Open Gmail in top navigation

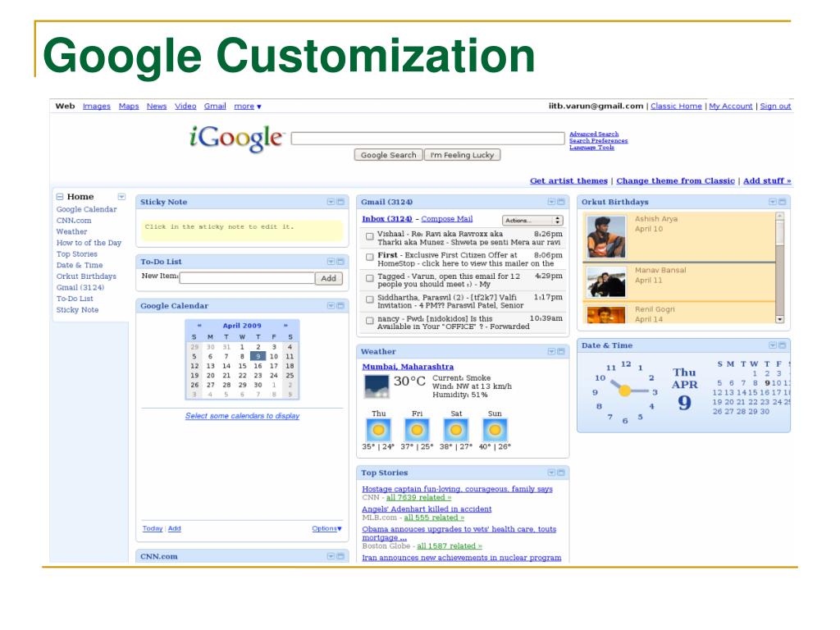(215, 106)
